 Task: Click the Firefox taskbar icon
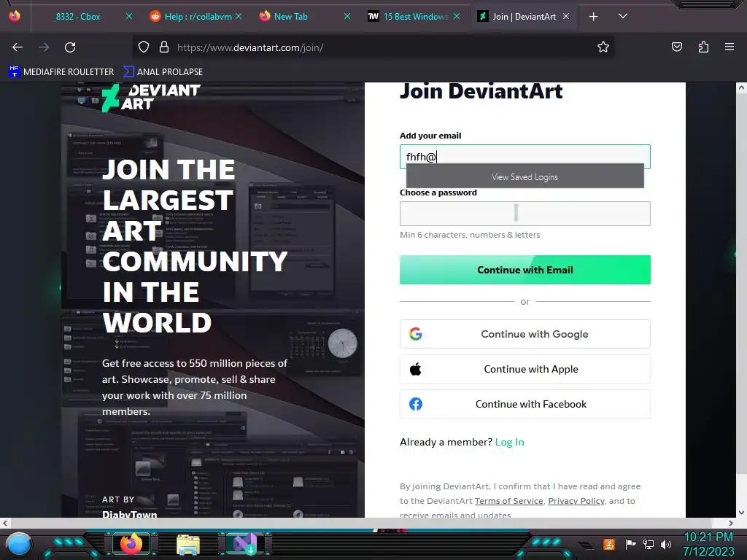coord(131,543)
